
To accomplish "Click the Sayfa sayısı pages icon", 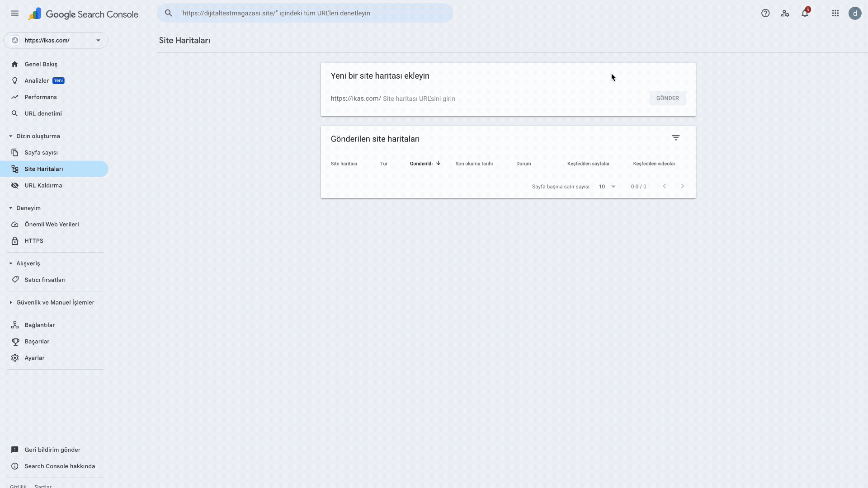I will pos(15,153).
